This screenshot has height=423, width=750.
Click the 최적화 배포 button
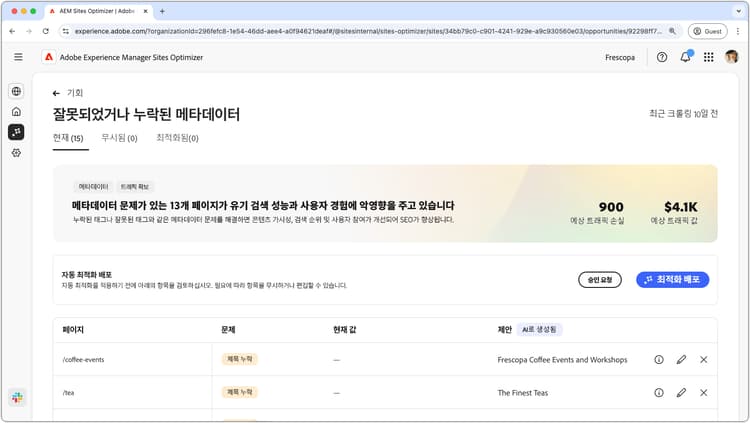pyautogui.click(x=673, y=280)
